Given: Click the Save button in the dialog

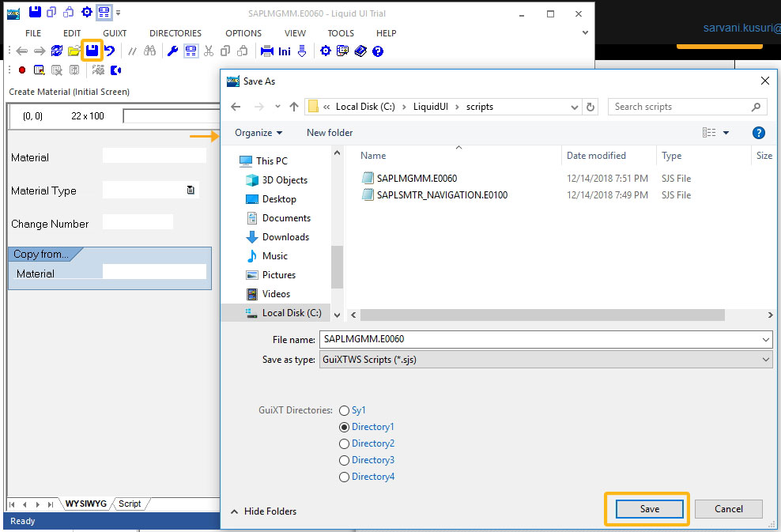Looking at the screenshot, I should pyautogui.click(x=650, y=509).
